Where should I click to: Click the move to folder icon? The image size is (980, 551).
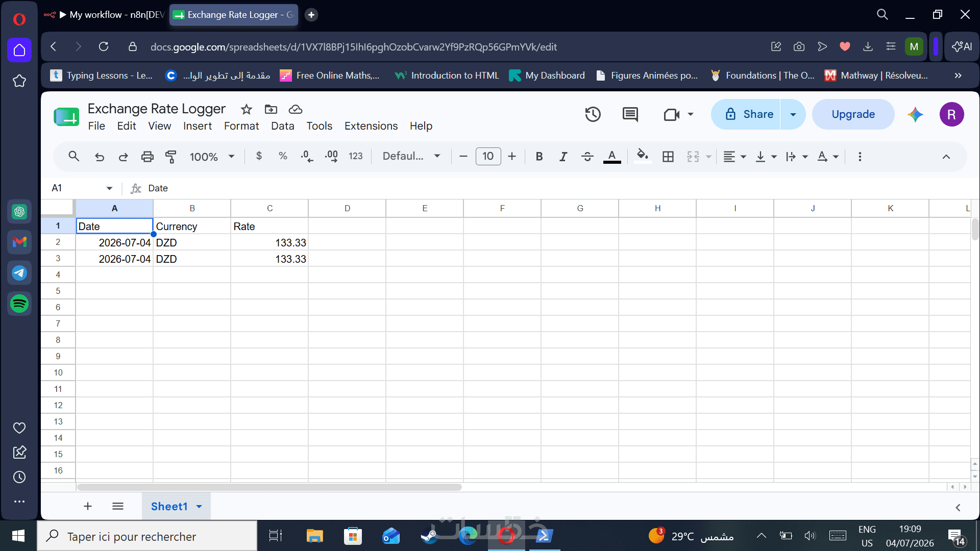(271, 109)
